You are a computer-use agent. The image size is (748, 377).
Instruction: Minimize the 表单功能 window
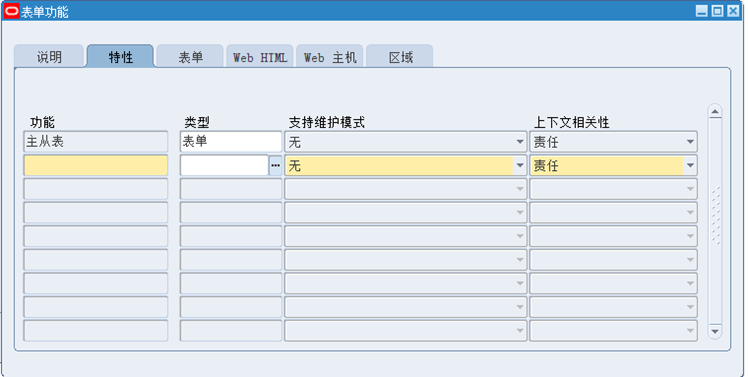[701, 11]
